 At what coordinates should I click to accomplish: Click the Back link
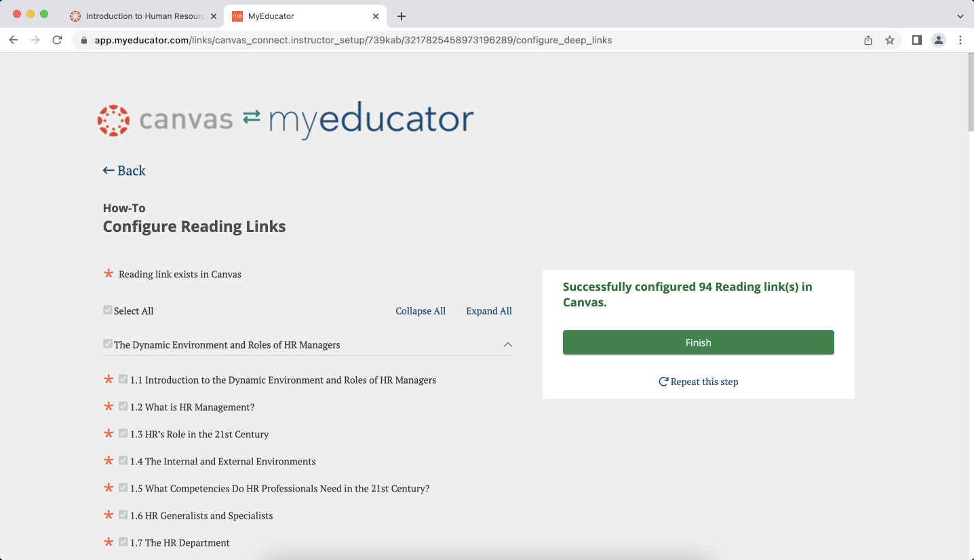[x=124, y=170]
